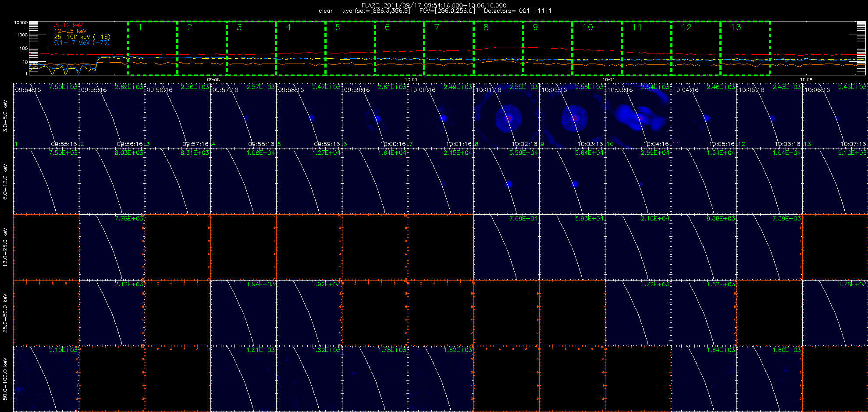Open the 6-12 keV image labeled 2.15E+04
This screenshot has width=868, height=412.
(x=441, y=181)
